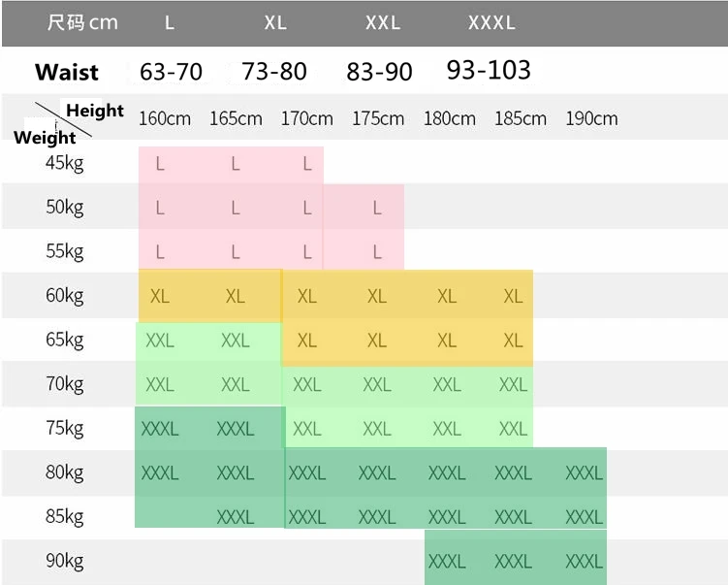Click the bold Height label in corner
Viewport: 728px width, 585px height.
(95, 111)
